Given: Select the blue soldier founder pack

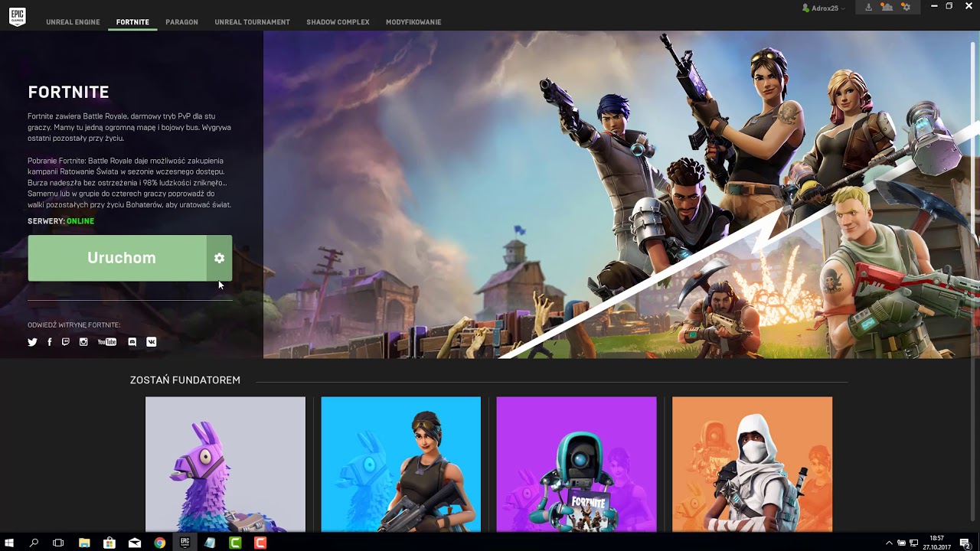Looking at the screenshot, I should [401, 464].
